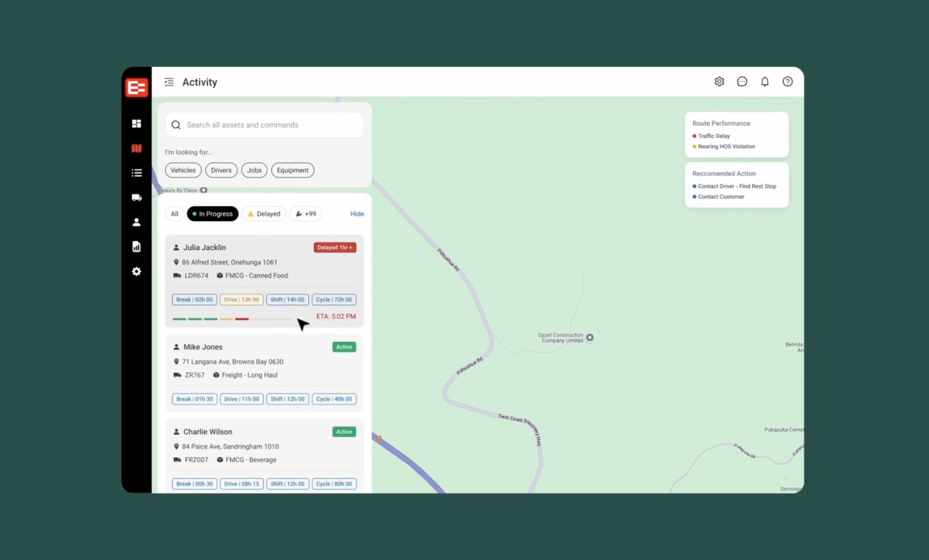Screen dimensions: 929x560
Task: Select the Drivers filter chip
Action: point(221,170)
